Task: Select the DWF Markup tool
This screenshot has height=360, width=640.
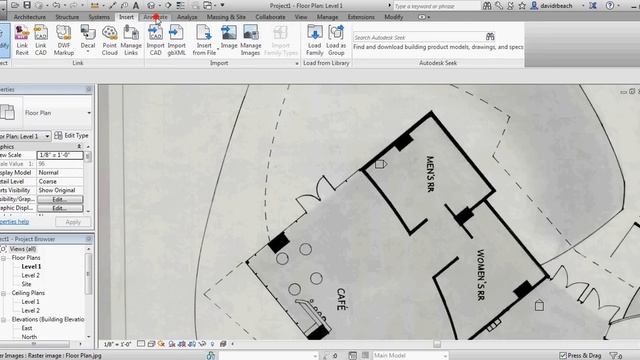Action: [64, 40]
